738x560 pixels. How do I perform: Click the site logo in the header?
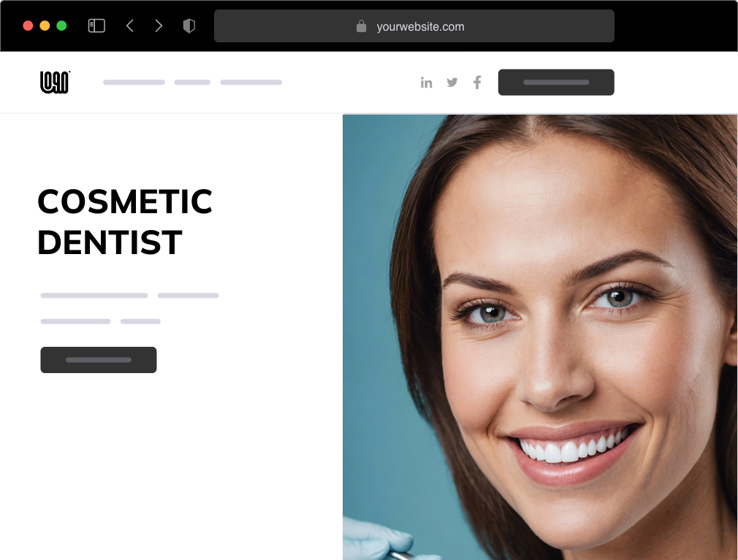(55, 83)
